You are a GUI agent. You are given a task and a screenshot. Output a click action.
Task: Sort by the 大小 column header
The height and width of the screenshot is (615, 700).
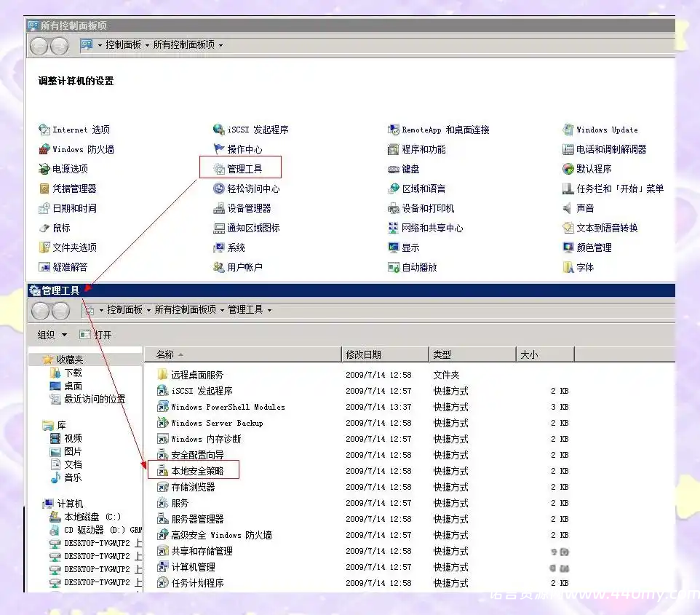[545, 354]
